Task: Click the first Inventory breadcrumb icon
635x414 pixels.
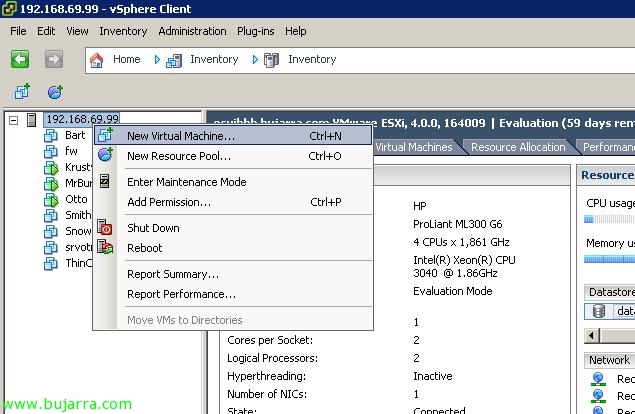Action: [x=174, y=61]
